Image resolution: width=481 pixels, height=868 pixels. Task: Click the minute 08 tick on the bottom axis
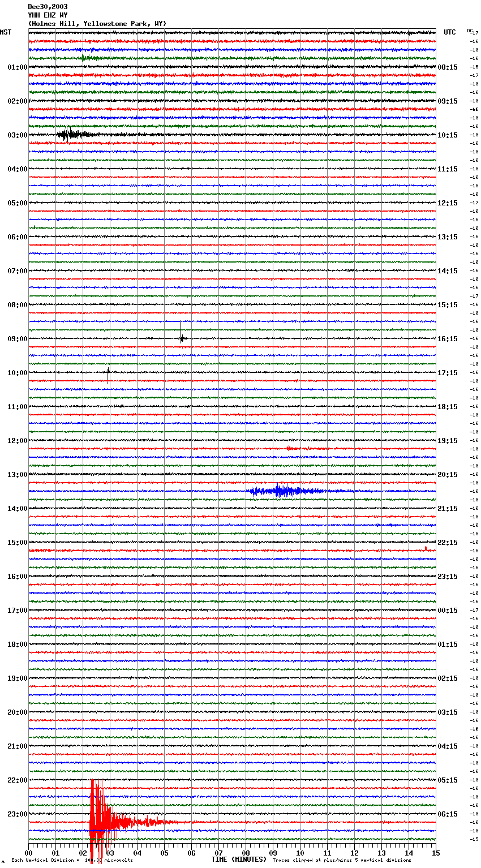pos(246,853)
